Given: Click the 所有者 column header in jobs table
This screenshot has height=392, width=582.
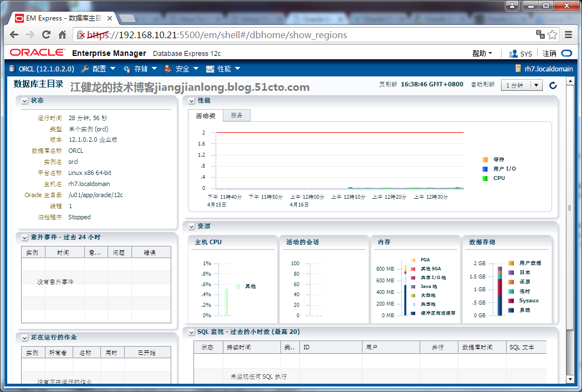Looking at the screenshot, I should [59, 352].
